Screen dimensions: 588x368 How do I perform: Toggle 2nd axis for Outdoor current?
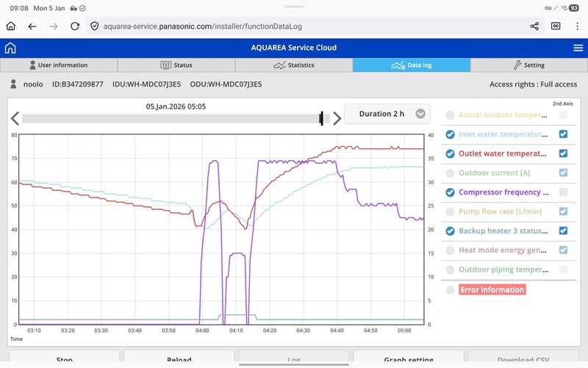point(563,173)
